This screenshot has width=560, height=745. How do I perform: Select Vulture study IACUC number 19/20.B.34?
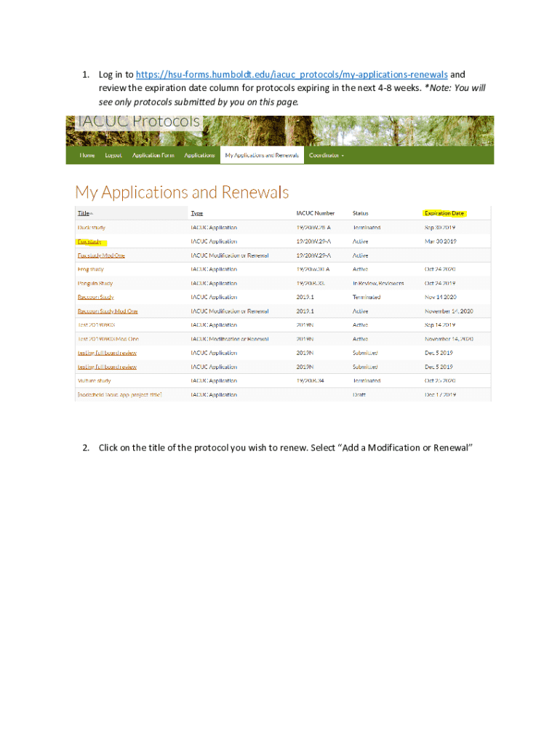click(310, 381)
